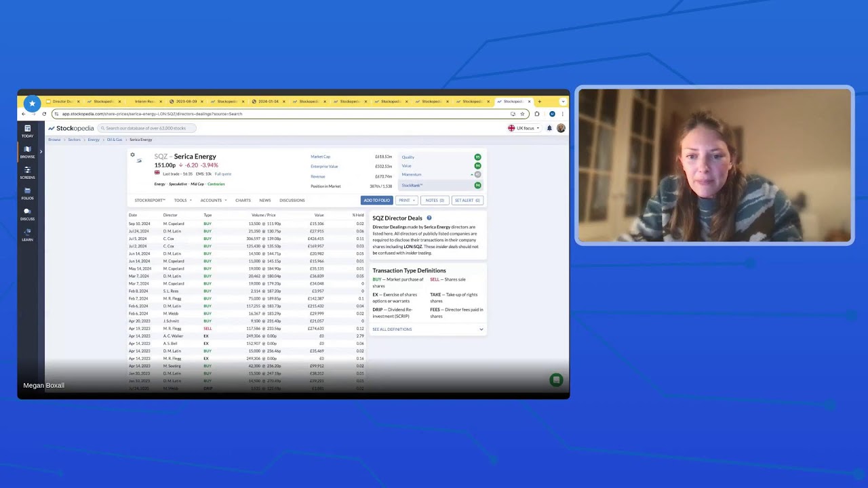Click the settings gear beside SQZ

132,155
